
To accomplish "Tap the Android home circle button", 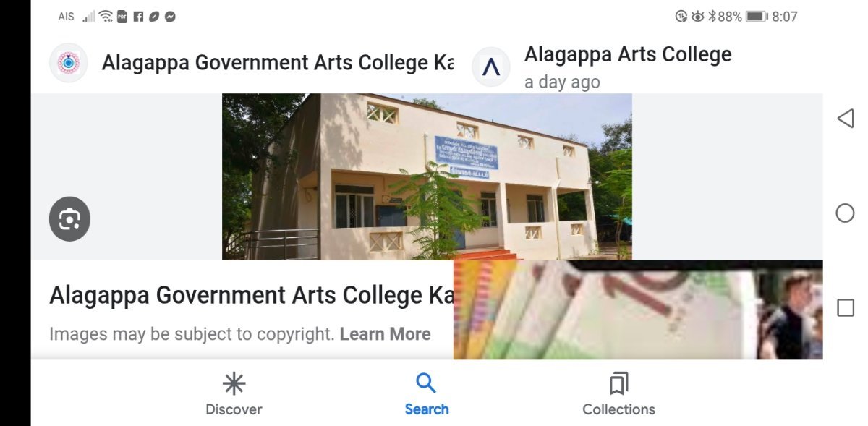I will 845,213.
